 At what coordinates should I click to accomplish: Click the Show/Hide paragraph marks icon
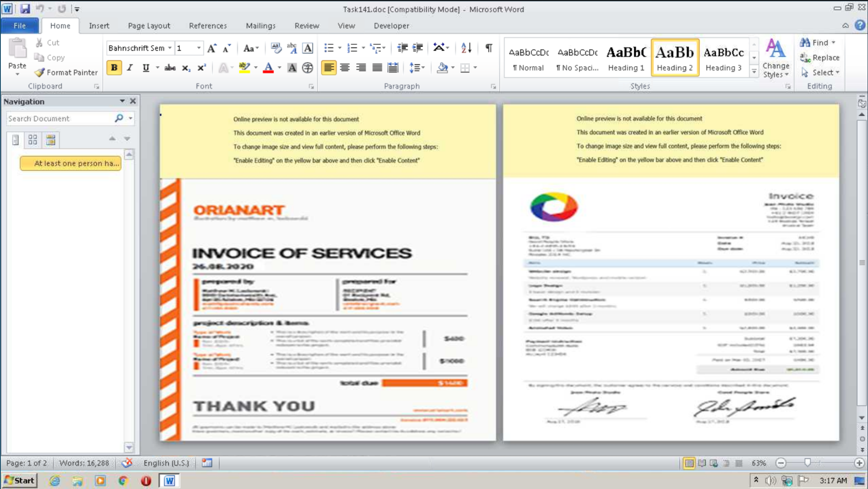point(489,48)
